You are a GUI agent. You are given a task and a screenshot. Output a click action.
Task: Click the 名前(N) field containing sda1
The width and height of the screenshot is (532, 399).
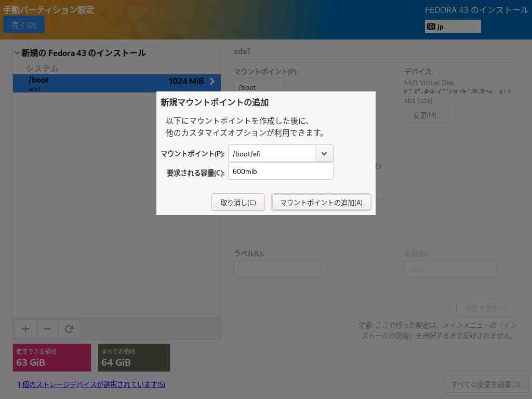[450, 269]
